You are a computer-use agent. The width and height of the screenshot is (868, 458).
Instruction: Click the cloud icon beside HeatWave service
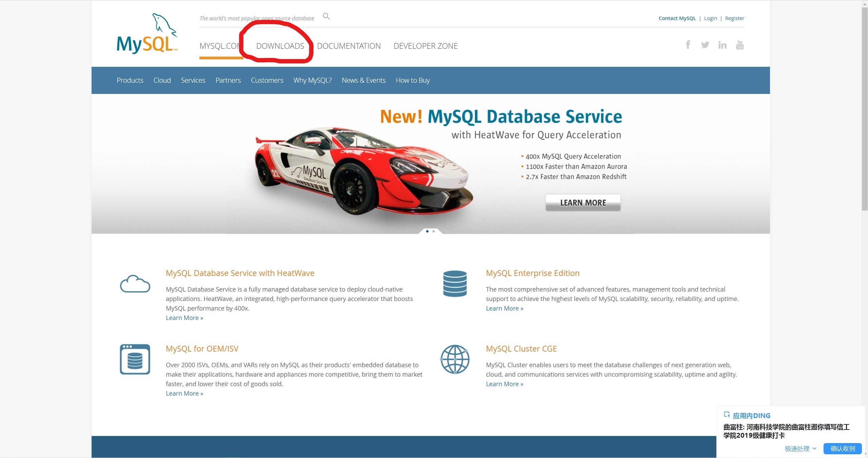pos(135,284)
